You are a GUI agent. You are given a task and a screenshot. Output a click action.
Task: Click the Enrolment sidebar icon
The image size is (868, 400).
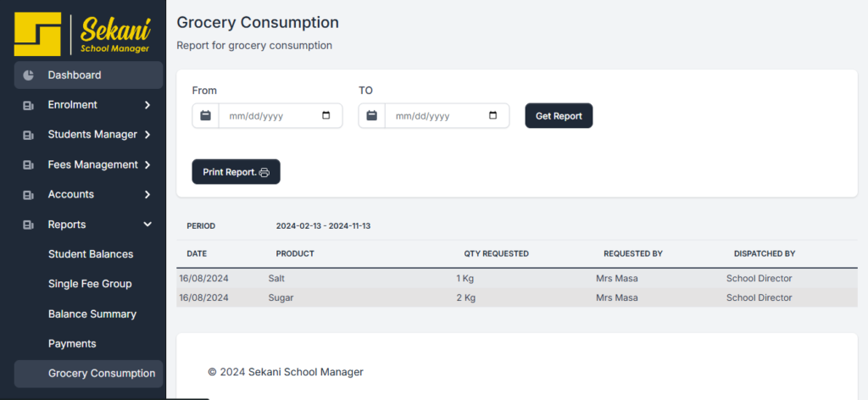[x=28, y=106]
